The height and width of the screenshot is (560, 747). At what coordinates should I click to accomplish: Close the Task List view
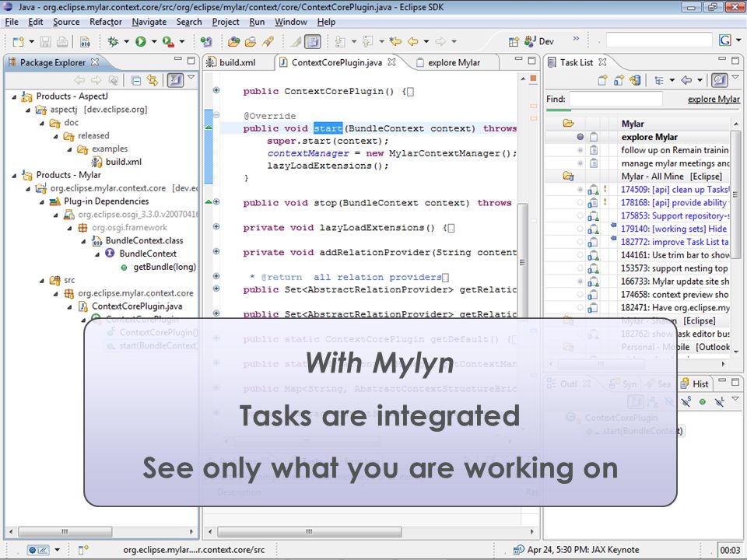(602, 62)
